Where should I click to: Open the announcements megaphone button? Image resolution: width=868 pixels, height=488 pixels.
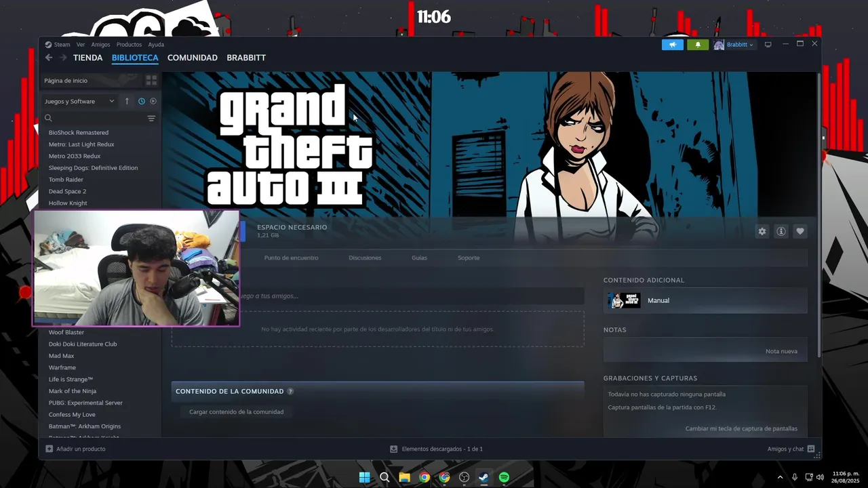[x=673, y=45]
